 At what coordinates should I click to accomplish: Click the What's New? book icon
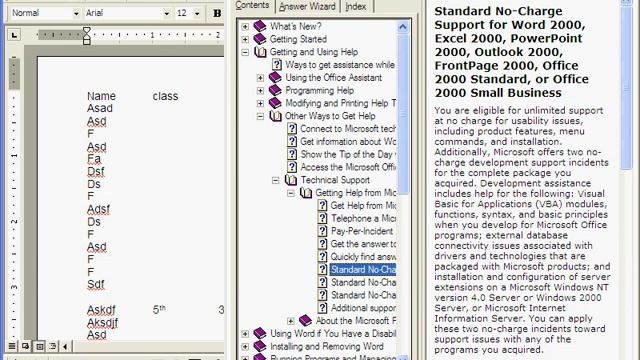tap(260, 26)
